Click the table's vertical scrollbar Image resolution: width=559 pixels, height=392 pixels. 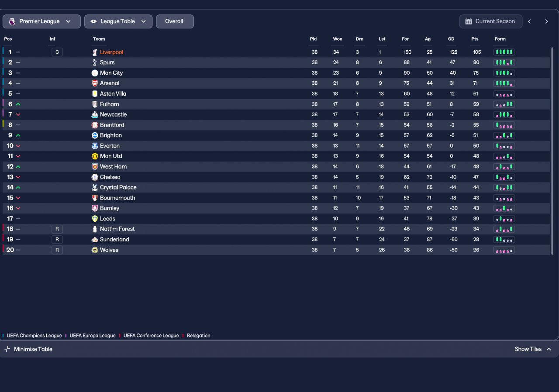[x=552, y=148]
